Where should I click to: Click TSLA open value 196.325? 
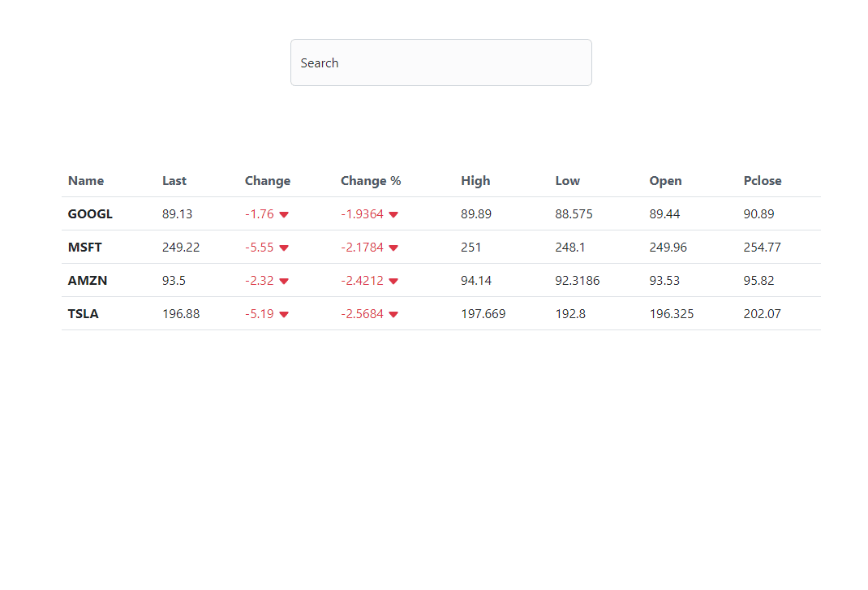coord(672,313)
